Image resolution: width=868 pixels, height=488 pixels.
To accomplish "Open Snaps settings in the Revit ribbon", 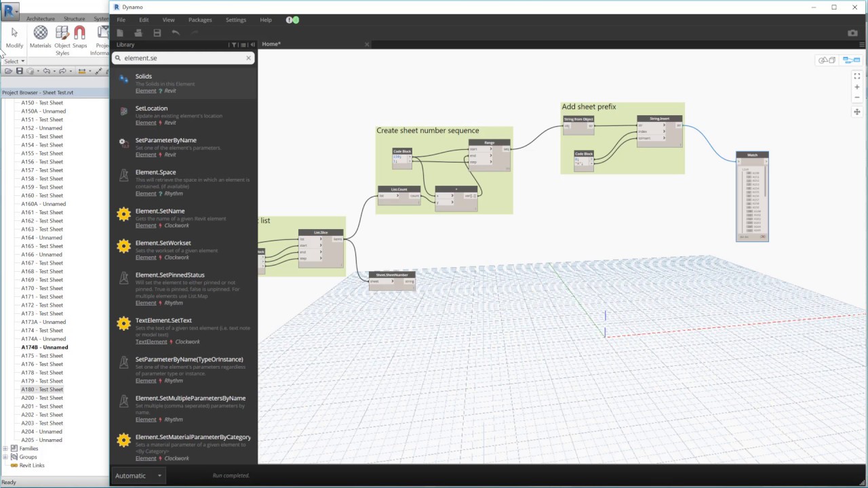I will [80, 37].
